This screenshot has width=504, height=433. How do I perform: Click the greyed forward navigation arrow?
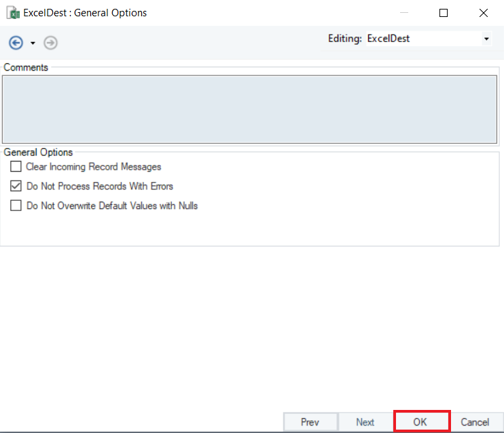pyautogui.click(x=50, y=43)
